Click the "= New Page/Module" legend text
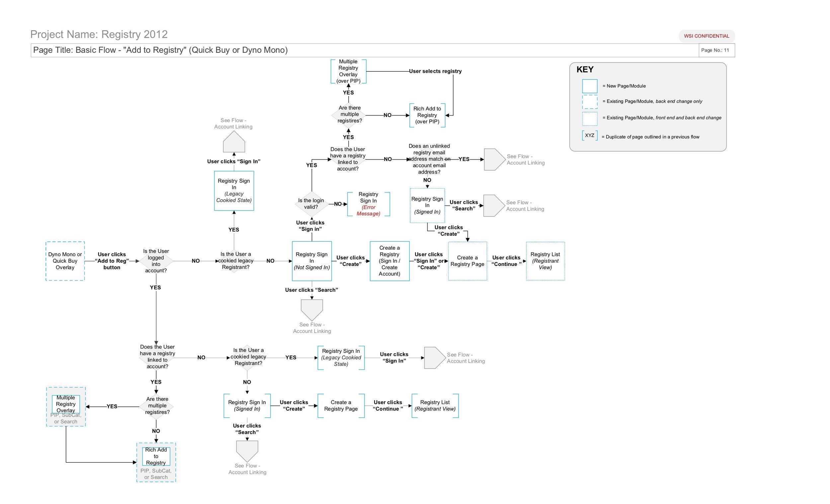830x504 pixels. tap(624, 86)
